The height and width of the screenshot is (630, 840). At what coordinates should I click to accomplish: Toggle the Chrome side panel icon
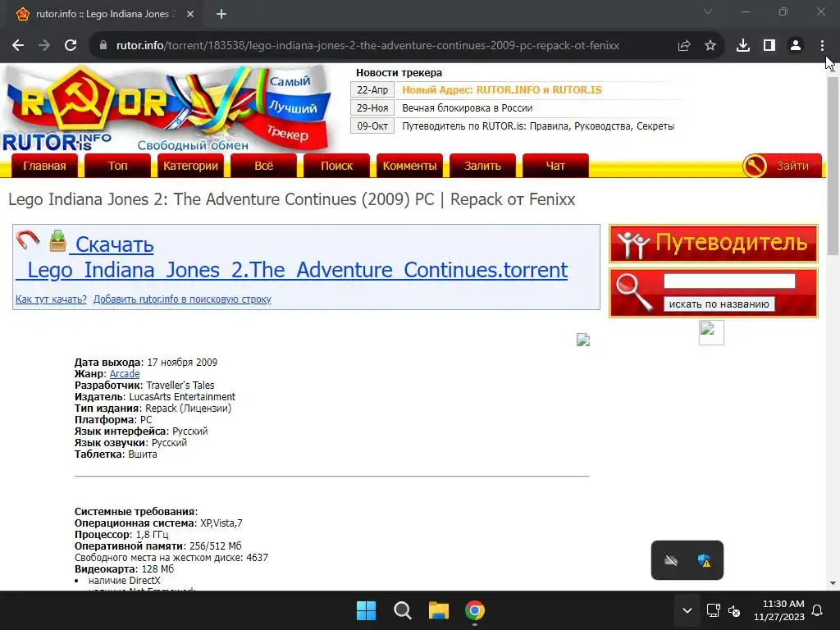[769, 46]
